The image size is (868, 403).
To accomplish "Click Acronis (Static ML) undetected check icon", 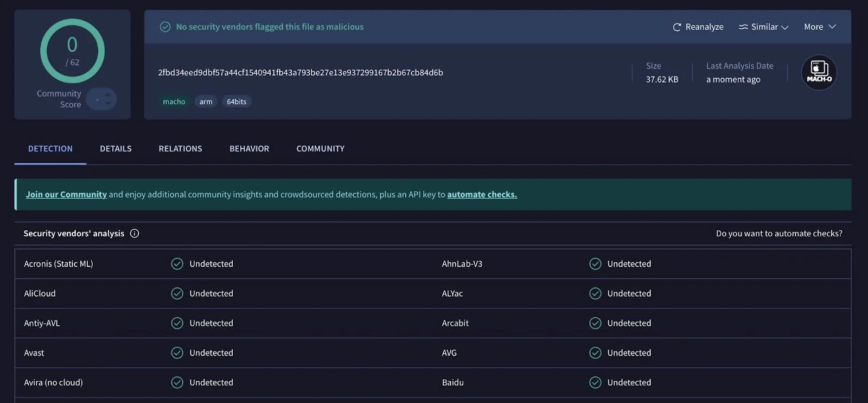I will point(177,263).
